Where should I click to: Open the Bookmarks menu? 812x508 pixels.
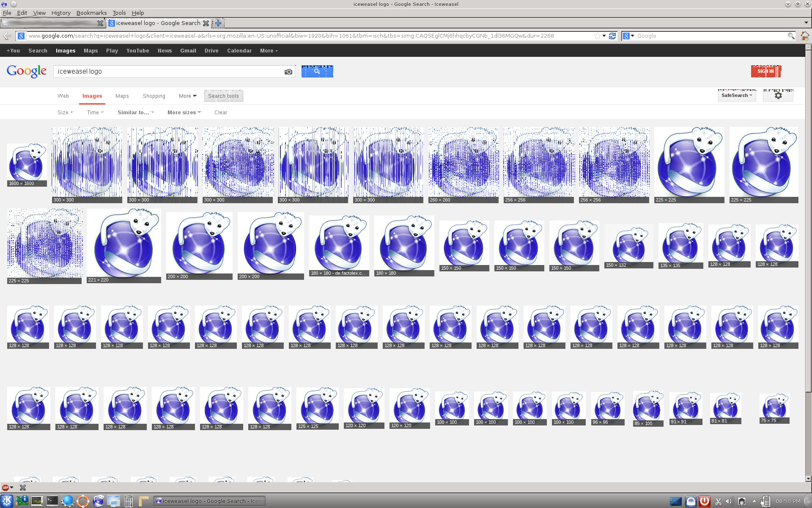[x=91, y=13]
